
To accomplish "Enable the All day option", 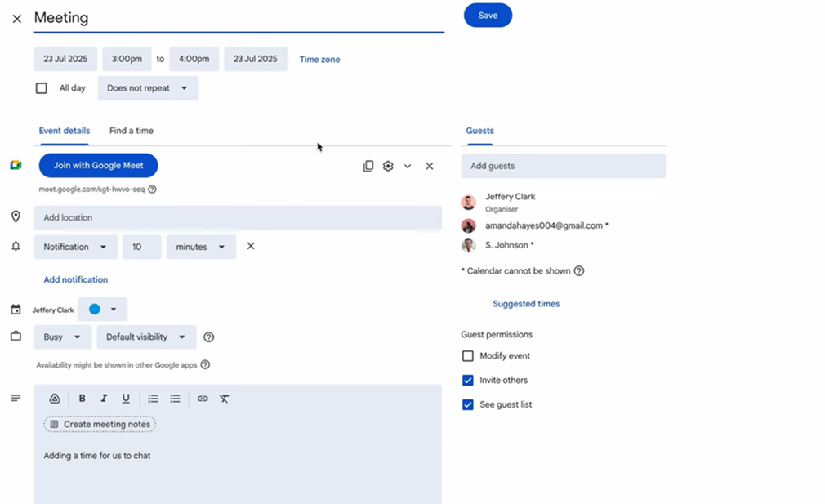I will (41, 87).
